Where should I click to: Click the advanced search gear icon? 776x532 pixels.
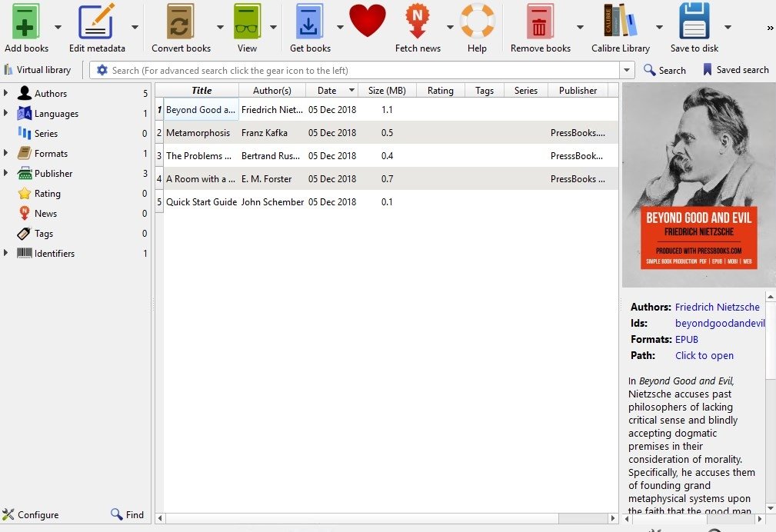[102, 70]
